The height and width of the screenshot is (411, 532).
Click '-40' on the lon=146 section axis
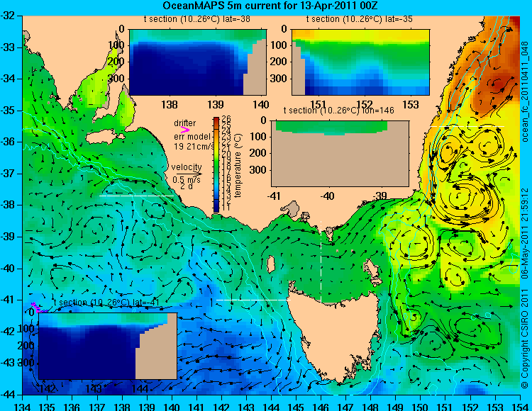(328, 196)
